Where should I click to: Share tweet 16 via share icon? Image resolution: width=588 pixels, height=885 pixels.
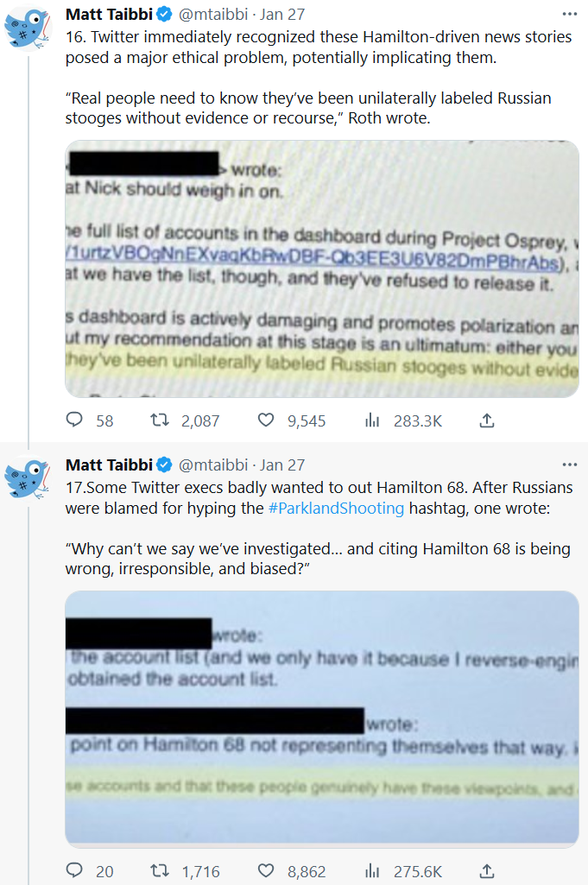click(486, 420)
